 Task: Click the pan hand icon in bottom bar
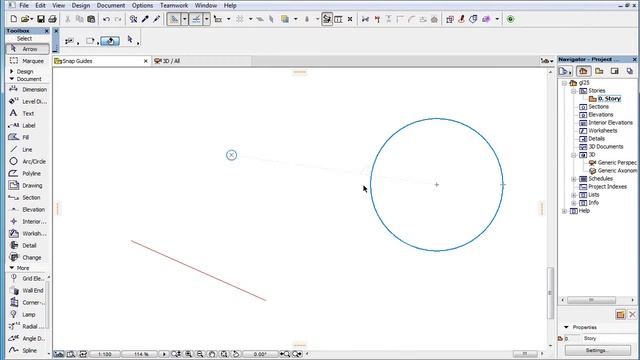pos(212,354)
